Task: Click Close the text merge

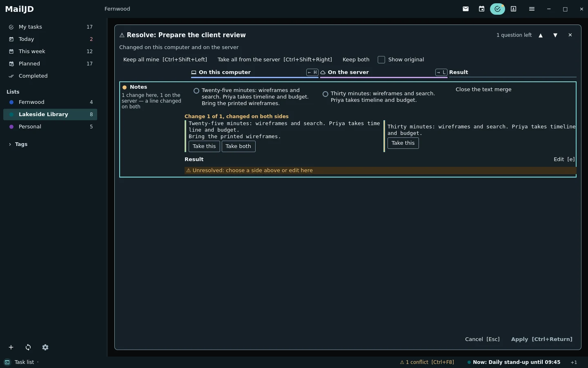Action: pos(483,90)
